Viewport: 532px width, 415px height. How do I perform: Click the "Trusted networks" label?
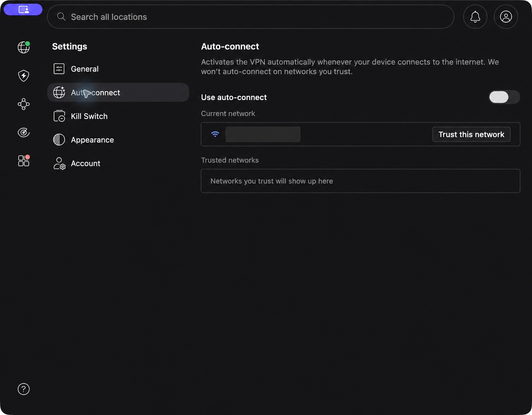pos(230,160)
